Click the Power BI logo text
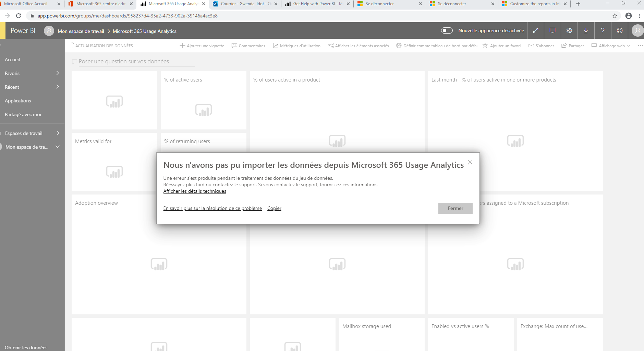This screenshot has height=351, width=644. point(23,30)
